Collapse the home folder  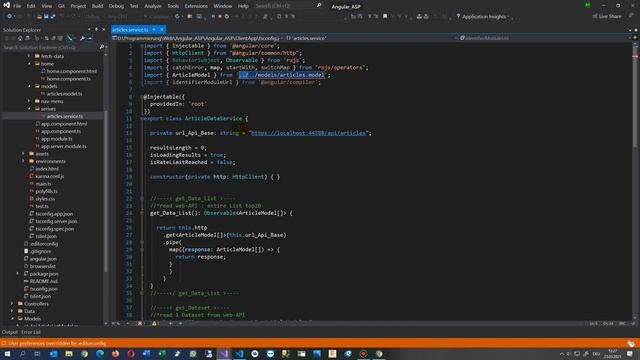[29, 64]
